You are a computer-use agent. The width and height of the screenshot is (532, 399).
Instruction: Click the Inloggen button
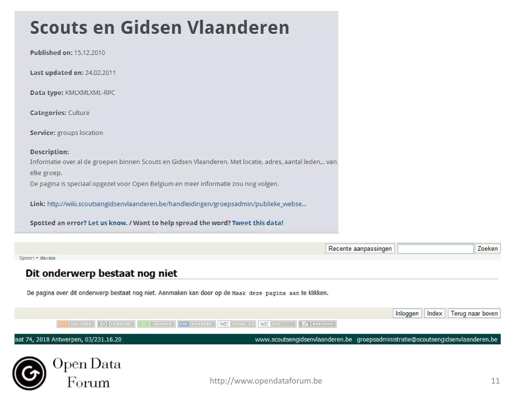[407, 314]
